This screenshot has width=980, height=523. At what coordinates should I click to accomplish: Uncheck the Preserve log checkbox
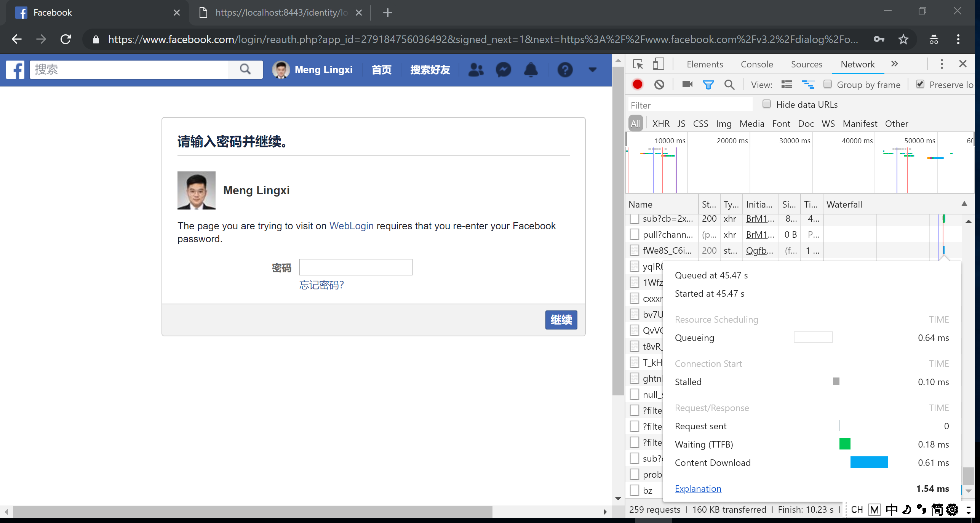(920, 84)
